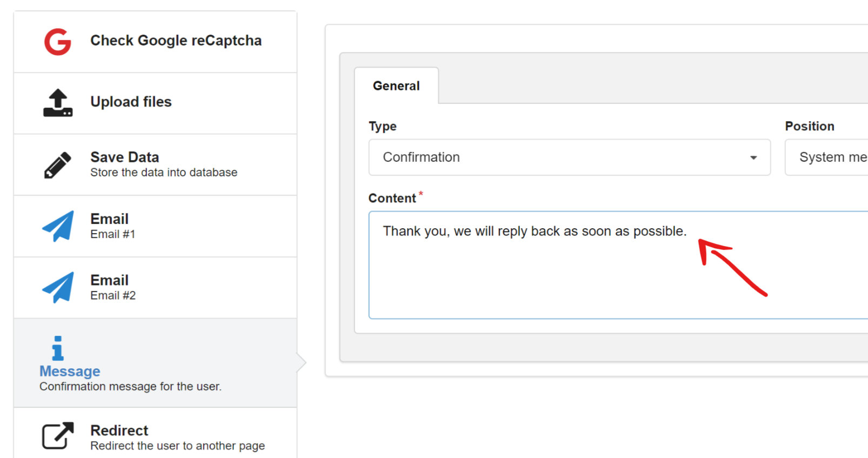Click the Content field label
This screenshot has height=458, width=868.
tap(392, 198)
